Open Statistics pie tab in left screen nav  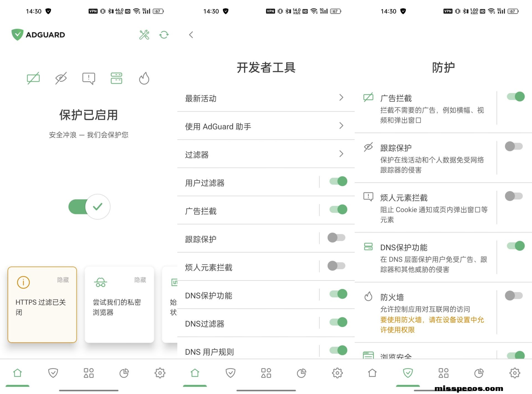click(124, 373)
